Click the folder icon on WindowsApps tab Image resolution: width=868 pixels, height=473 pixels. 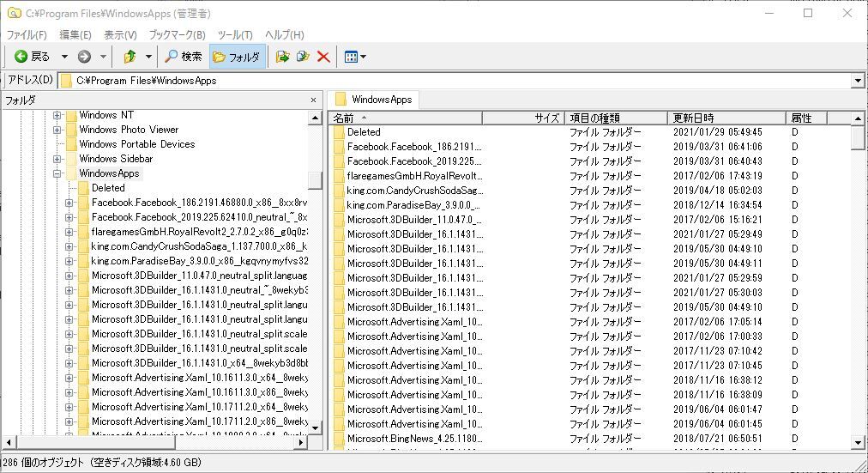coord(341,100)
